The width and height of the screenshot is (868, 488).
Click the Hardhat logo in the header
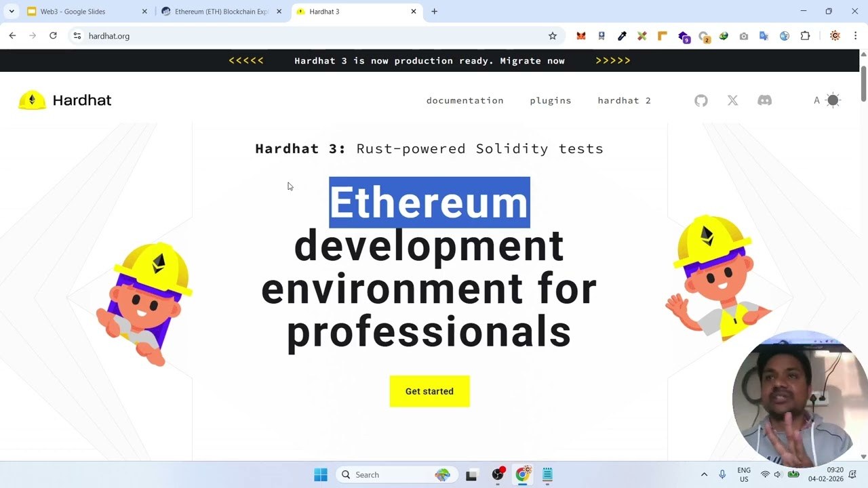click(64, 100)
